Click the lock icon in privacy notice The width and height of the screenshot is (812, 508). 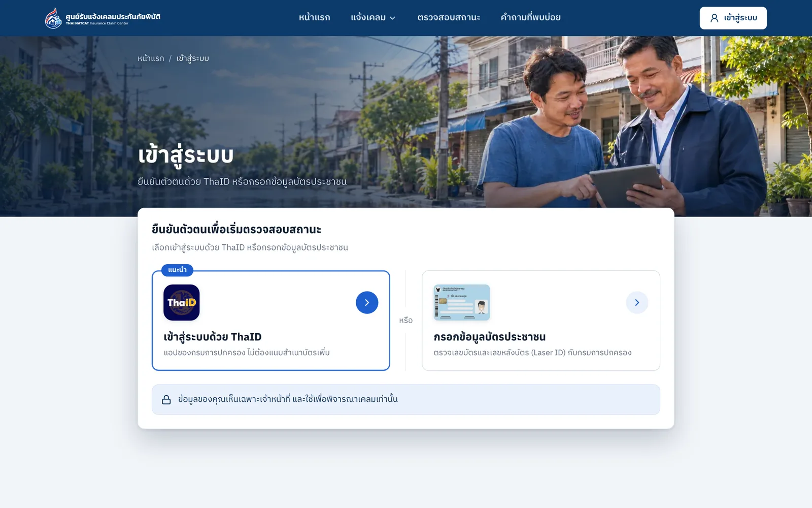[x=166, y=400]
